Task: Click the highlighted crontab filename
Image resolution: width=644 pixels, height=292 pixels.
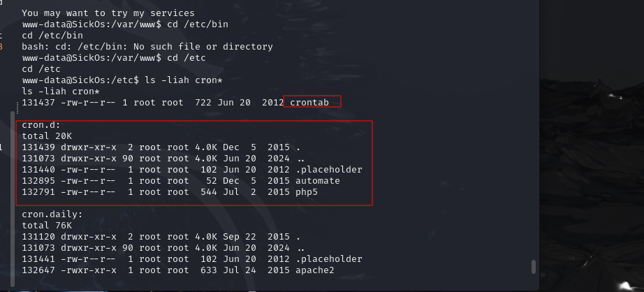Action: click(309, 102)
